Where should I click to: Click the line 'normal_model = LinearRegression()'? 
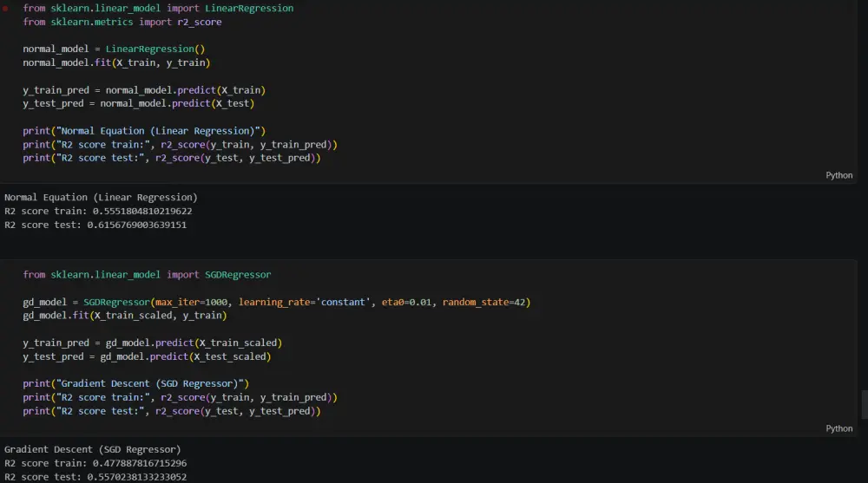coord(114,49)
